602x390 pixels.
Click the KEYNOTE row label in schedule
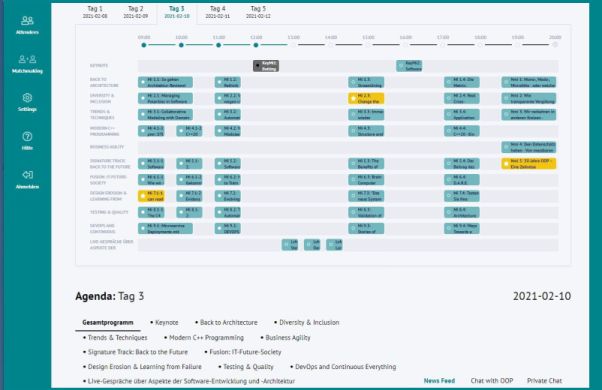pyautogui.click(x=99, y=66)
